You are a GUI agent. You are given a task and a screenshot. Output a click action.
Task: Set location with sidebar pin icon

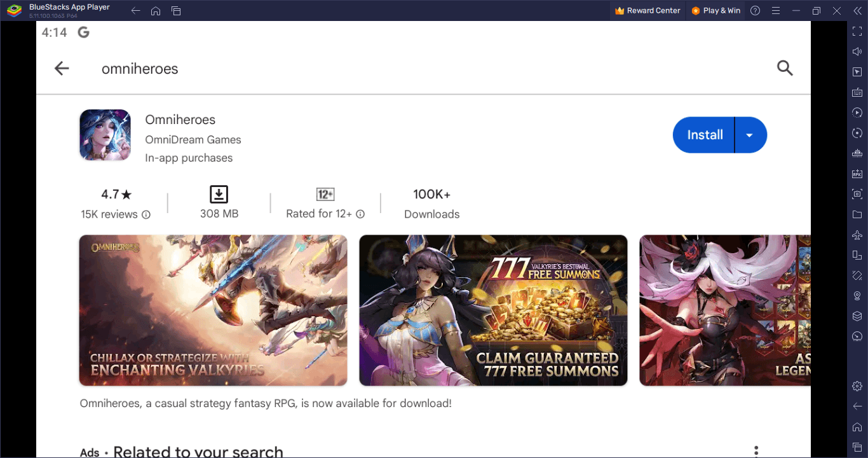point(857,296)
